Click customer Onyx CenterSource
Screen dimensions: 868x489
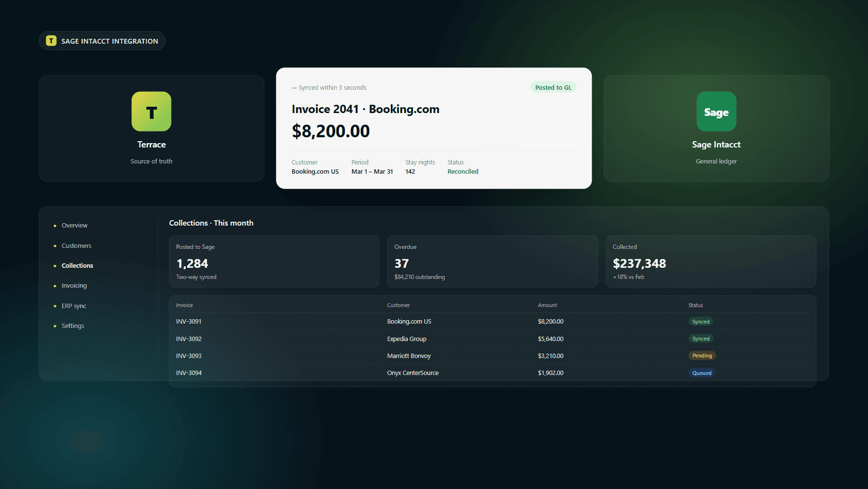413,373
